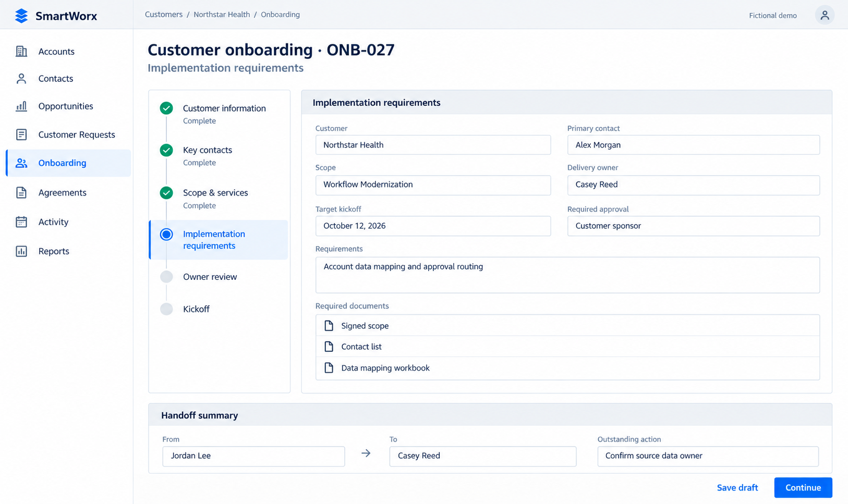
Task: Click the handoff From field Jordan Lee
Action: [x=253, y=456]
